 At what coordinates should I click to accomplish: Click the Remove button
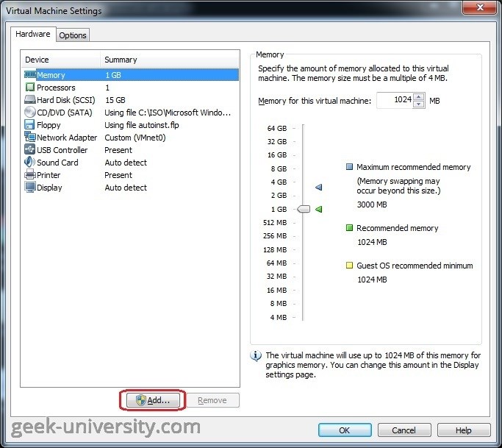(212, 400)
